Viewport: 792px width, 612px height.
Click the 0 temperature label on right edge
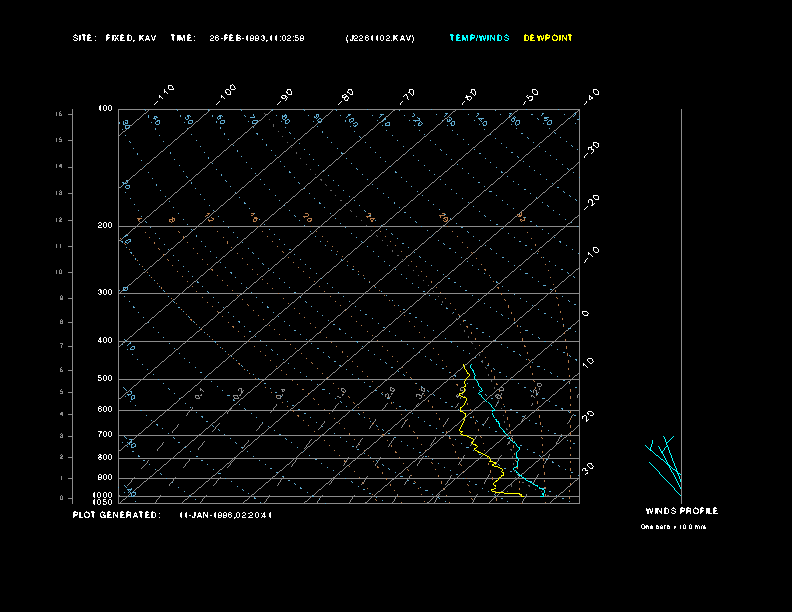point(585,314)
